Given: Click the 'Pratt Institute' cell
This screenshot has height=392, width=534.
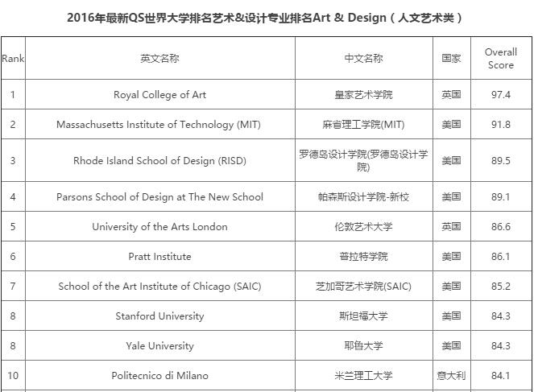Looking at the screenshot, I should click(159, 257).
